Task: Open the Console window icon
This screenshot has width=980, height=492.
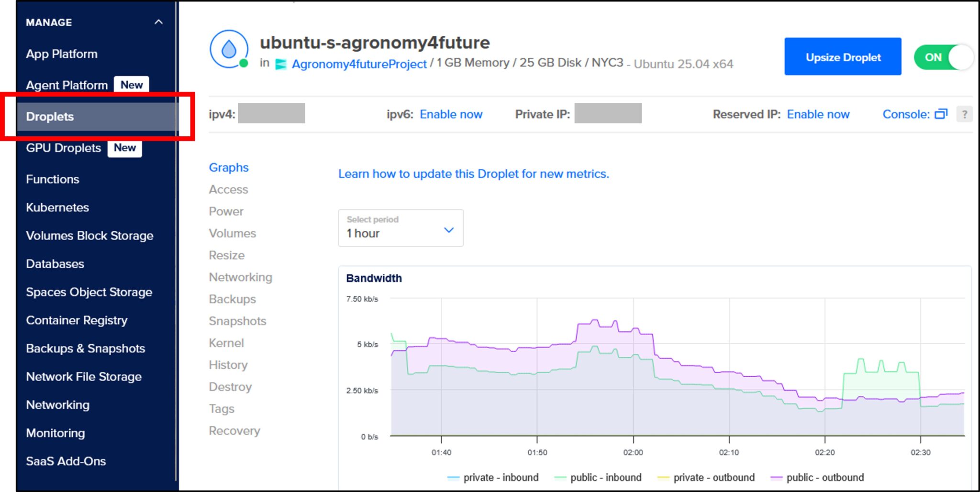Action: pos(941,114)
